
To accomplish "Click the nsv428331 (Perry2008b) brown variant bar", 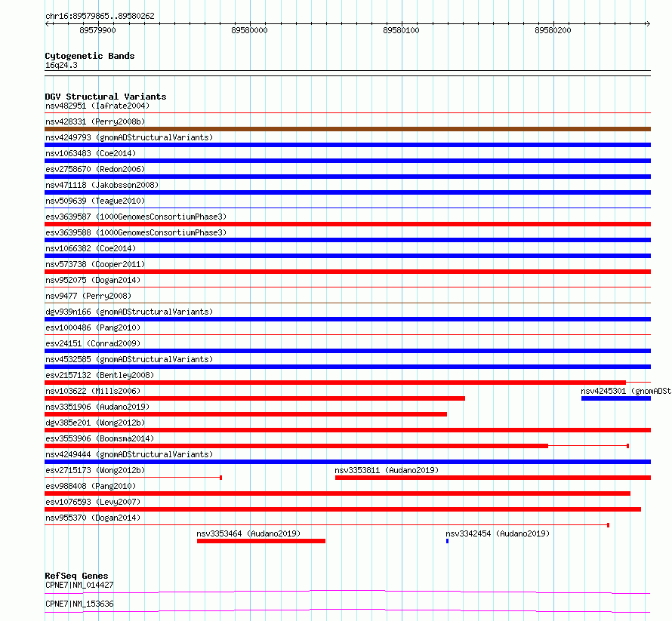I will (347, 129).
